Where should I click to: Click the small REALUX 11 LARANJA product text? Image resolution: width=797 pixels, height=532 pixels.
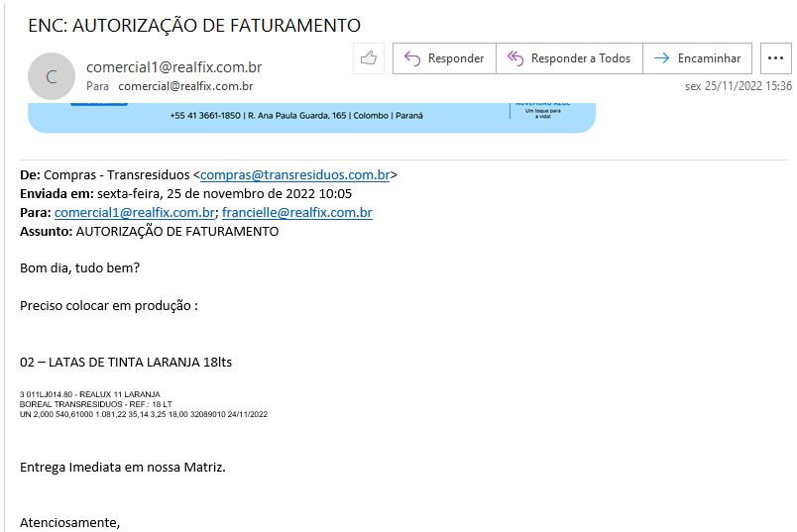[x=90, y=394]
